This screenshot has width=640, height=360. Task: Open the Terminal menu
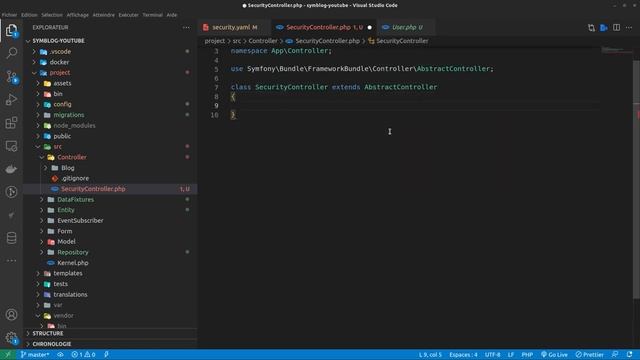point(152,15)
